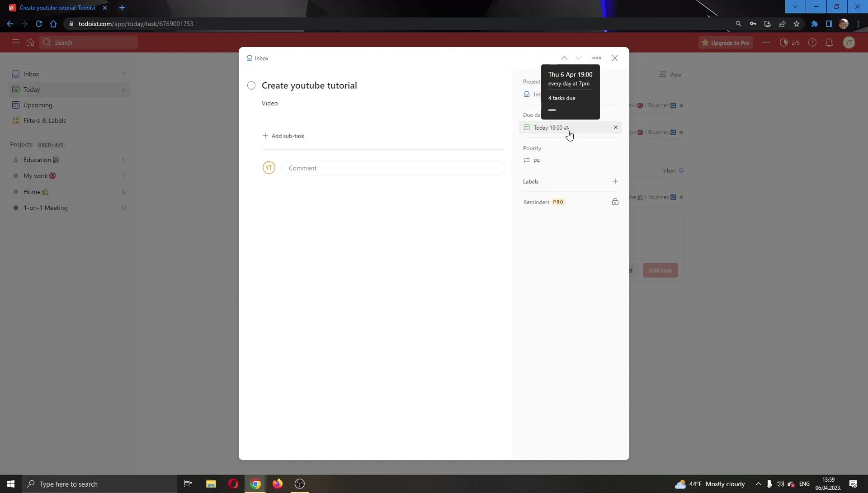Open the YT account avatar menu
This screenshot has height=493, width=868.
849,43
